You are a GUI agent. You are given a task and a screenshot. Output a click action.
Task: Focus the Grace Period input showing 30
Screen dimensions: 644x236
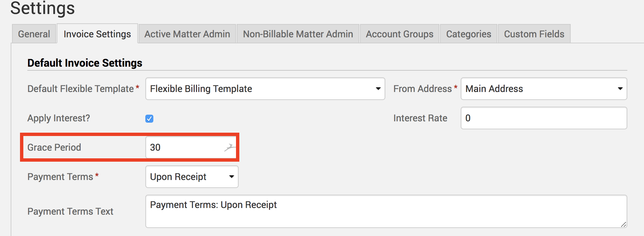pos(183,147)
